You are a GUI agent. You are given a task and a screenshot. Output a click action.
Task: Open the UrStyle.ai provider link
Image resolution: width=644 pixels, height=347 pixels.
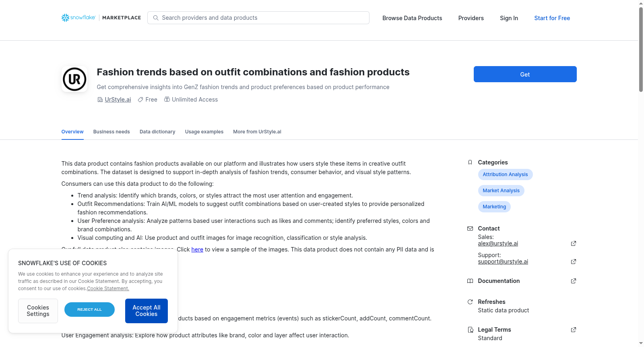click(118, 100)
